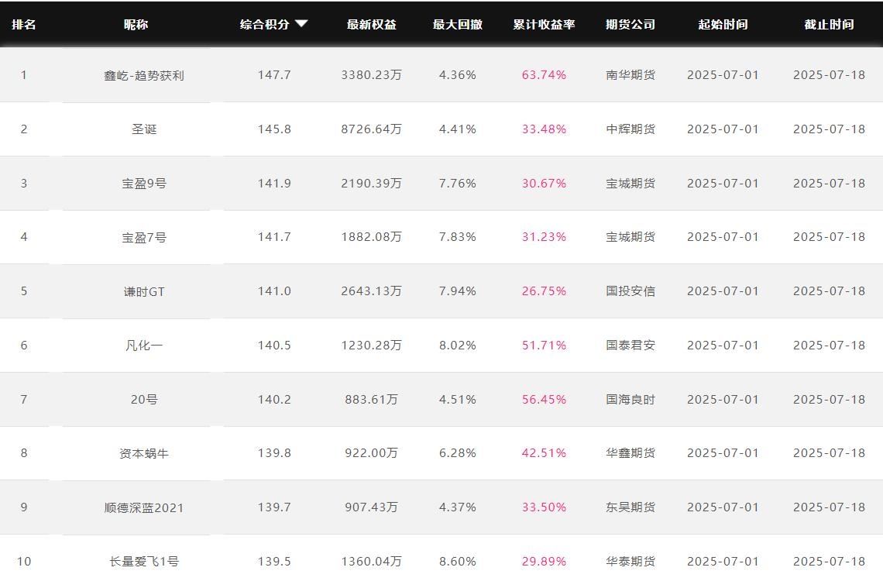Select the 33.50% cumulative return value
This screenshot has width=883, height=588.
coord(544,507)
